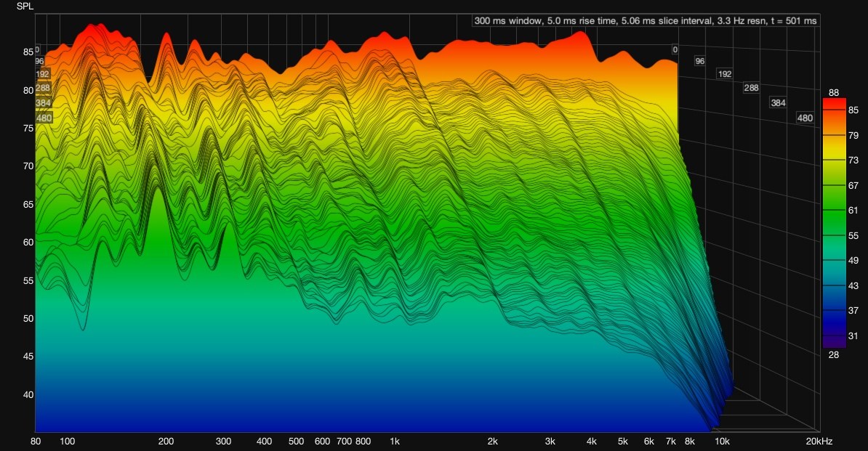Click the frequency axis label '700'
Screen dimensions: 868x451
(x=345, y=441)
